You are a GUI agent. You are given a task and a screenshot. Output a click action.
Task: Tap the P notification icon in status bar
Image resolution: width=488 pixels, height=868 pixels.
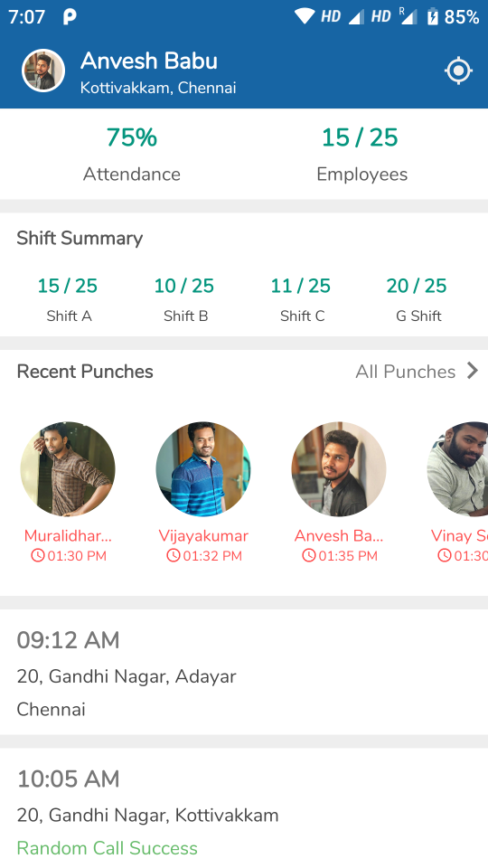tap(70, 16)
